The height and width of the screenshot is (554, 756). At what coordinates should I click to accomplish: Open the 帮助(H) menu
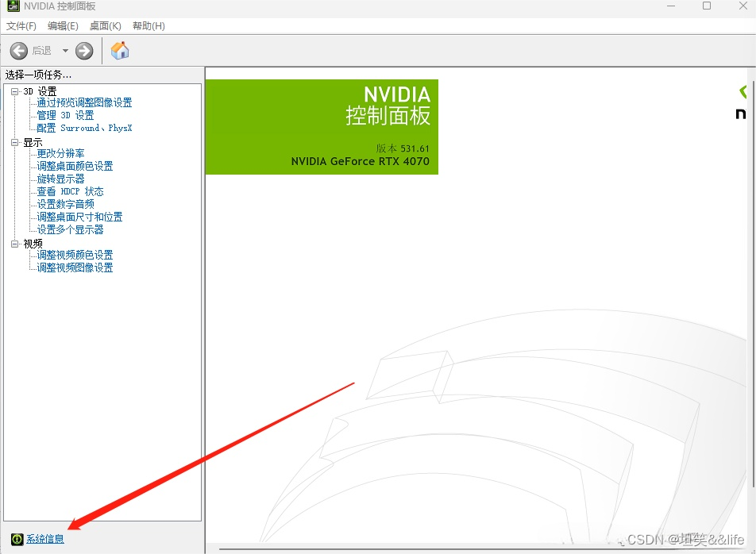(148, 26)
